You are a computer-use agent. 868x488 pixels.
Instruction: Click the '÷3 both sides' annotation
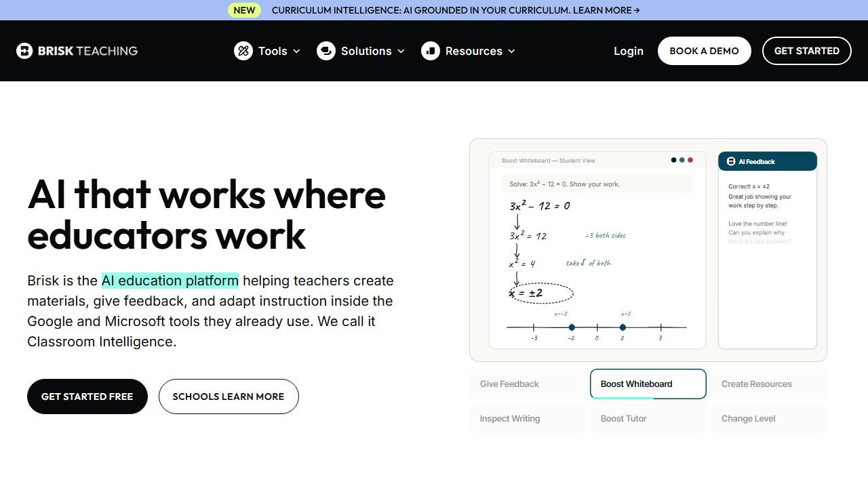coord(606,236)
